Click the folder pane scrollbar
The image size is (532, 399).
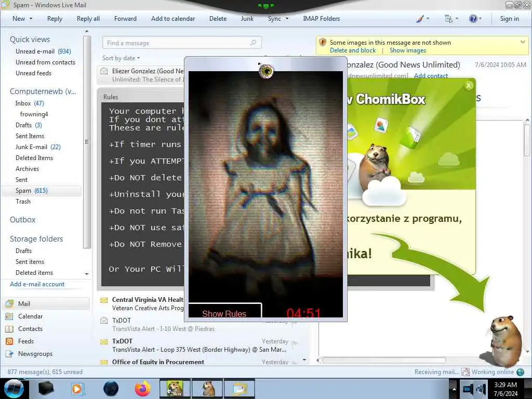coord(87,142)
